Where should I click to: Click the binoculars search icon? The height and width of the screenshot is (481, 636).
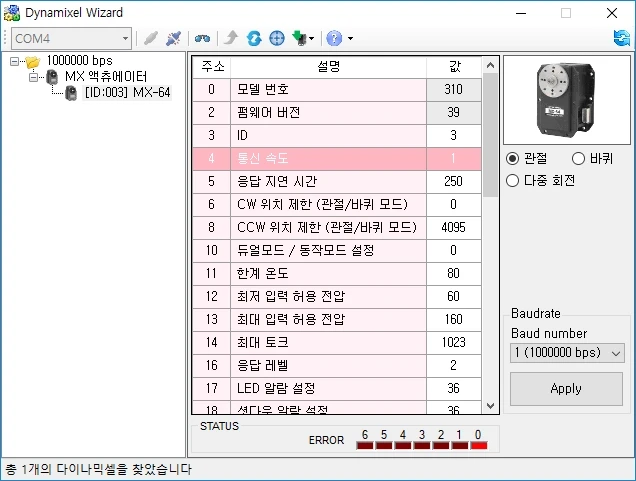tap(202, 38)
